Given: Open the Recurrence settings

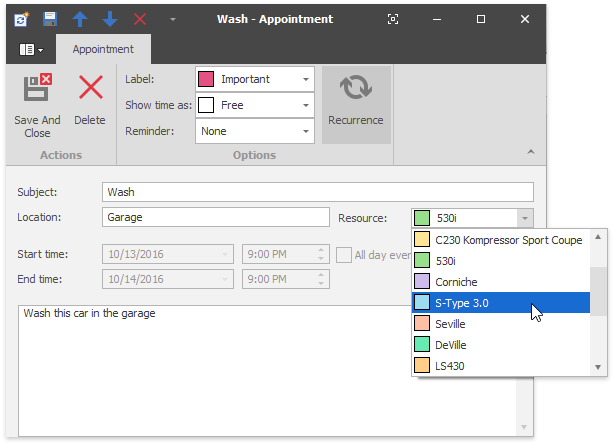Looking at the screenshot, I should [355, 105].
